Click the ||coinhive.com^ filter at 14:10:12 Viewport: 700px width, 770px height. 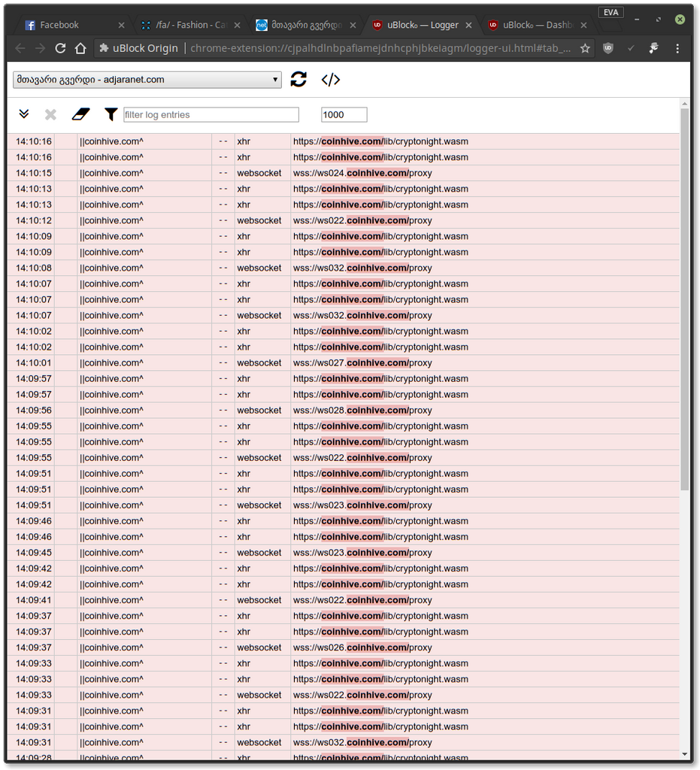111,220
